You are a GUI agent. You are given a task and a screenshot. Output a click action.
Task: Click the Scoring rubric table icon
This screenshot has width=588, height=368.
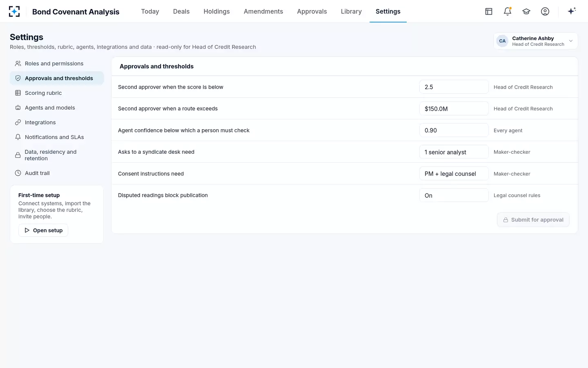18,93
